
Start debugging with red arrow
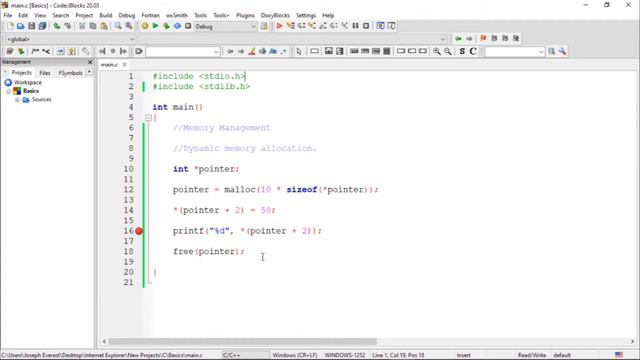click(x=279, y=26)
